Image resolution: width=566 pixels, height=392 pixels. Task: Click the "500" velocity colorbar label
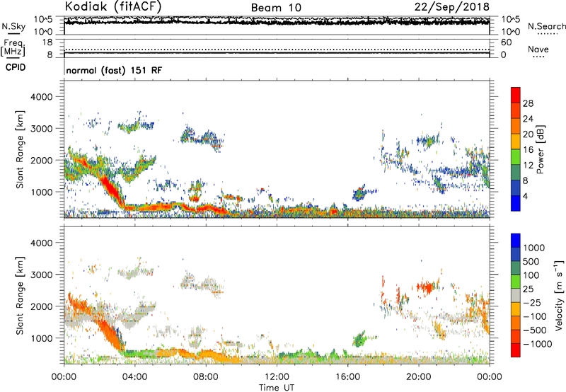pyautogui.click(x=533, y=261)
